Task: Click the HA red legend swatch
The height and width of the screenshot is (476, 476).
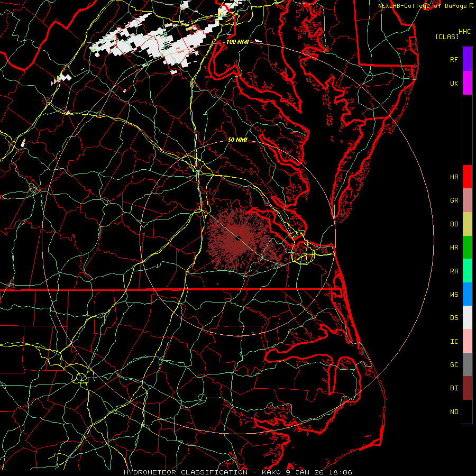Action: [467, 177]
